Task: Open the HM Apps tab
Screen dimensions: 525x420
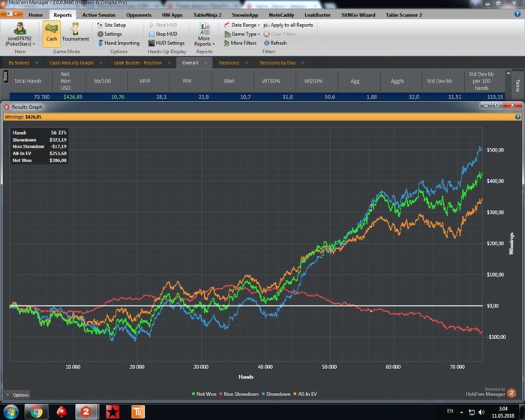Action: pyautogui.click(x=172, y=15)
